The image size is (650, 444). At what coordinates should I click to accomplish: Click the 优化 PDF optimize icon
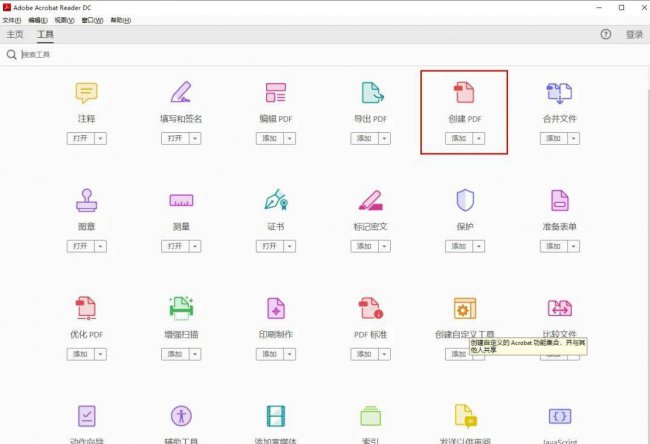(86, 308)
